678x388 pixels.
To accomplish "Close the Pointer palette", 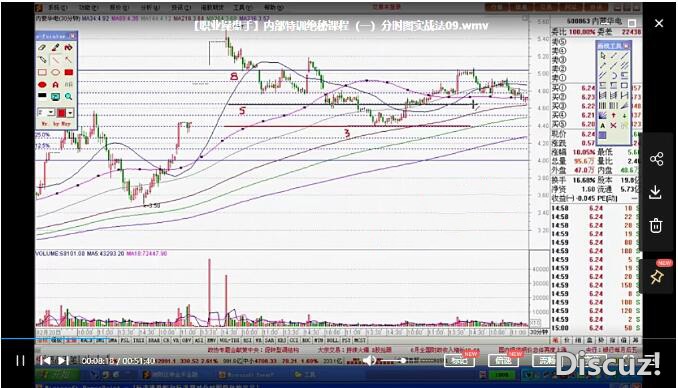I will coord(72,36).
